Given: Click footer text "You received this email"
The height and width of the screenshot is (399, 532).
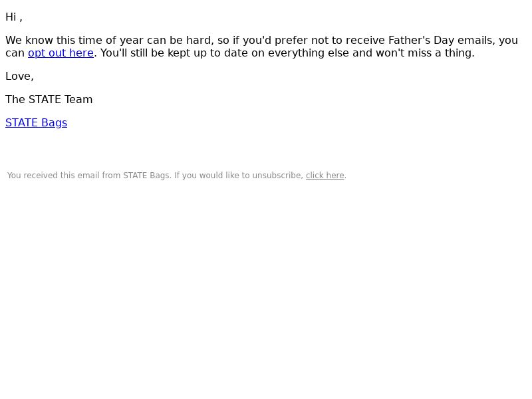Looking at the screenshot, I should (52, 176).
